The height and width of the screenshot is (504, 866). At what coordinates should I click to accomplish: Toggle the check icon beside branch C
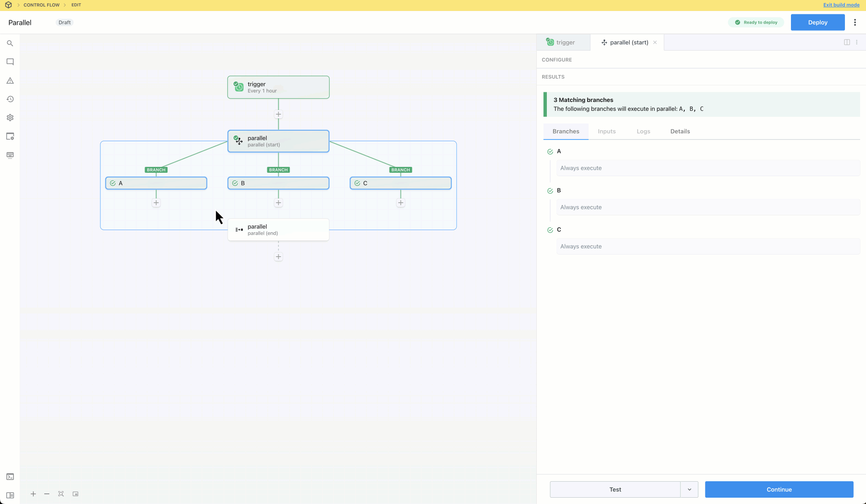[550, 230]
